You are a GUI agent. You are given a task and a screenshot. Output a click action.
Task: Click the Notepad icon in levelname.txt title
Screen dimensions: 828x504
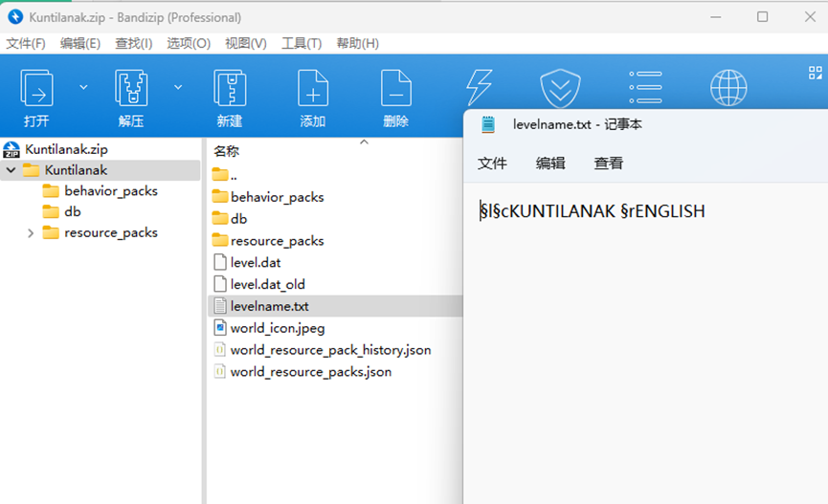pyautogui.click(x=488, y=124)
